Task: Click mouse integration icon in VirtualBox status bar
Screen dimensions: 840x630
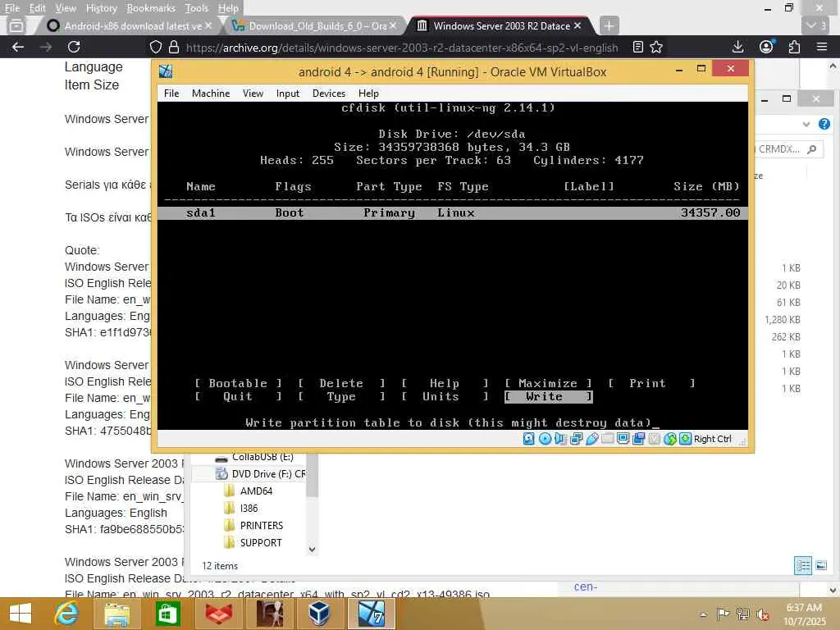Action: 669,439
